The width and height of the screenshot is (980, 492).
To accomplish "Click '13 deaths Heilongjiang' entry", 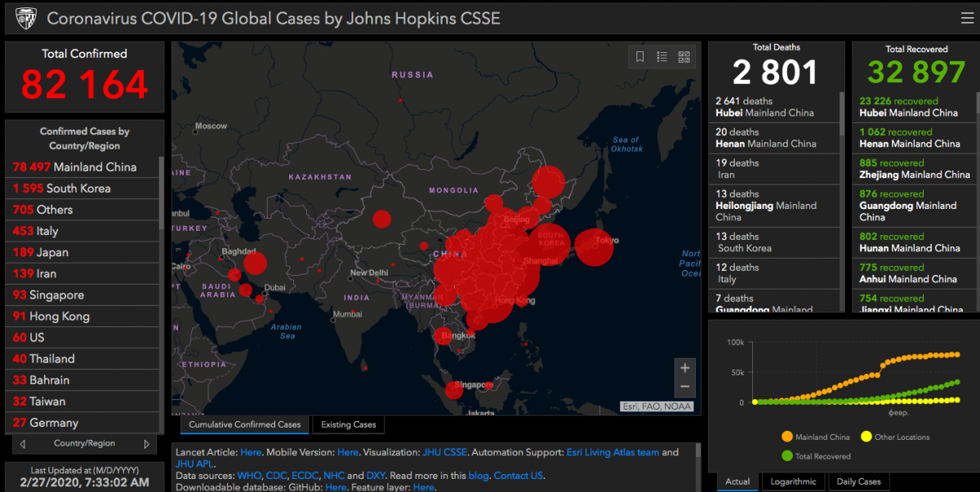I will pos(773,206).
